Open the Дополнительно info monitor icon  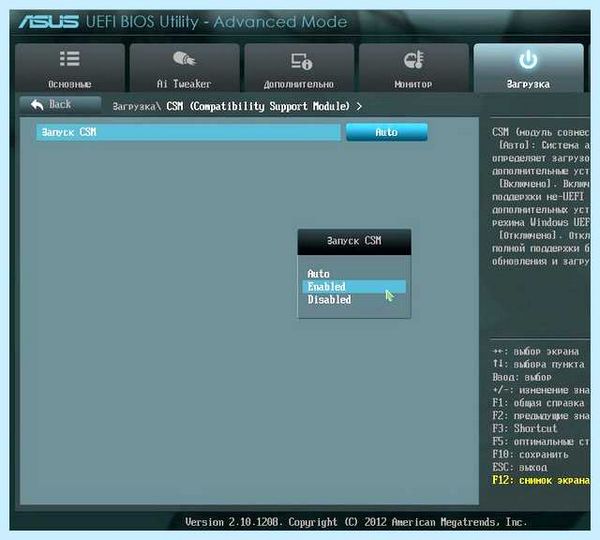(x=301, y=61)
